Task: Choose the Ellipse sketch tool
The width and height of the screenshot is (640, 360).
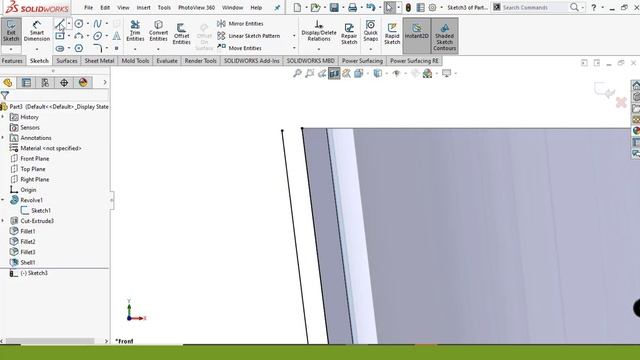Action: tap(97, 36)
